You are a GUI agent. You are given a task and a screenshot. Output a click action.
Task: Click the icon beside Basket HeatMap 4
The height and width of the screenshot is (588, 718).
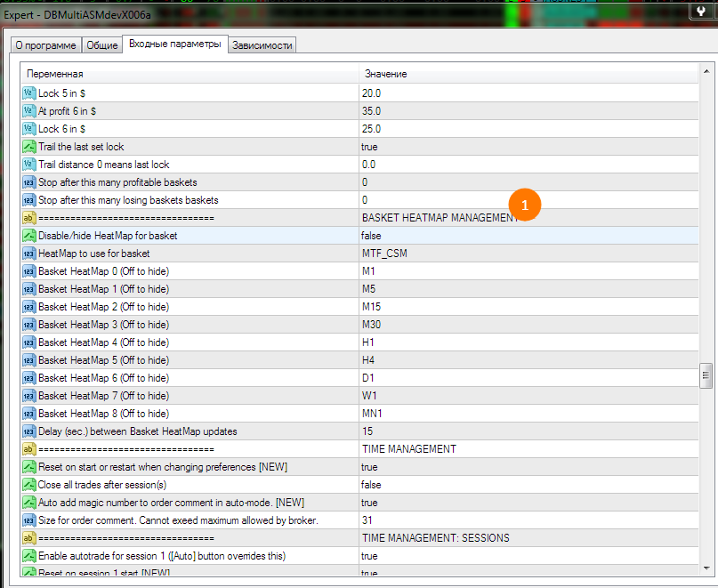[28, 342]
